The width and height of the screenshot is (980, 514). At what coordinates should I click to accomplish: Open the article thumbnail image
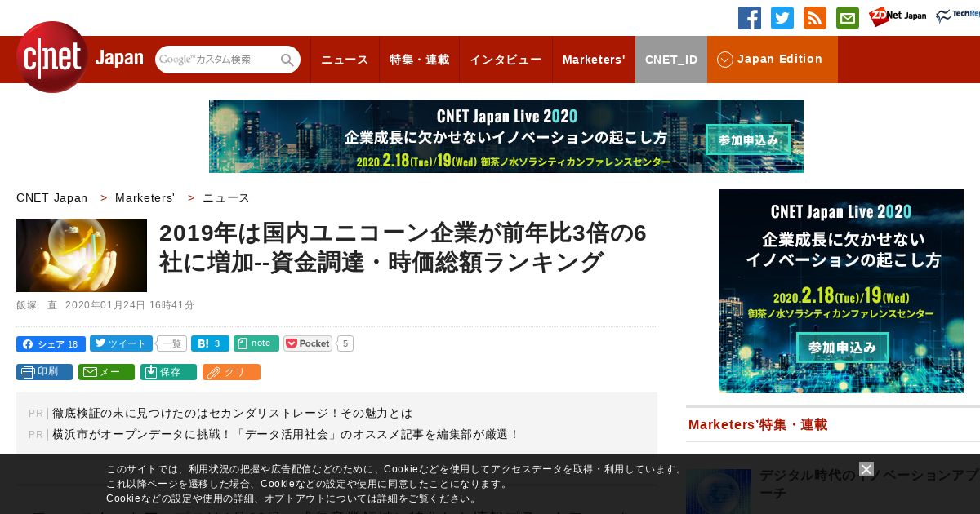(x=82, y=255)
